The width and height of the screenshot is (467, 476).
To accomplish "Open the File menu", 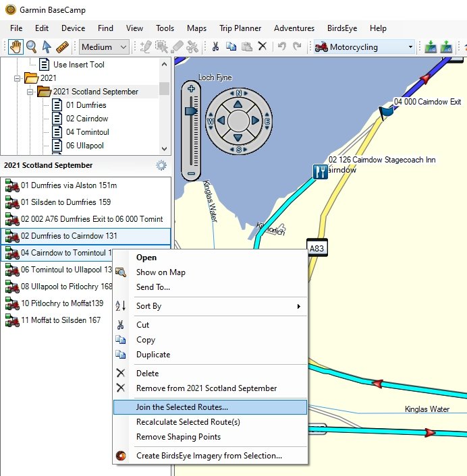I will click(x=16, y=28).
